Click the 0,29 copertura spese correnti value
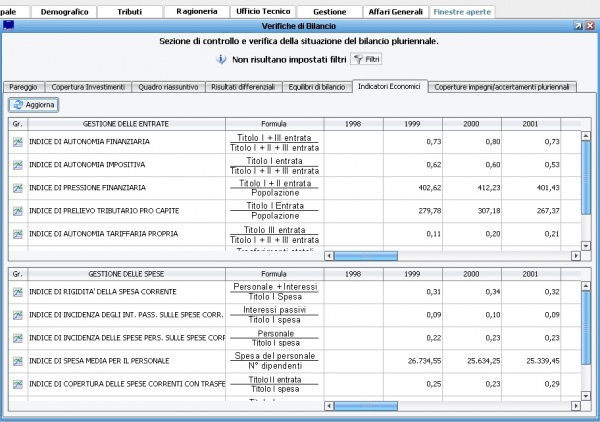The width and height of the screenshot is (600, 422). pos(552,384)
